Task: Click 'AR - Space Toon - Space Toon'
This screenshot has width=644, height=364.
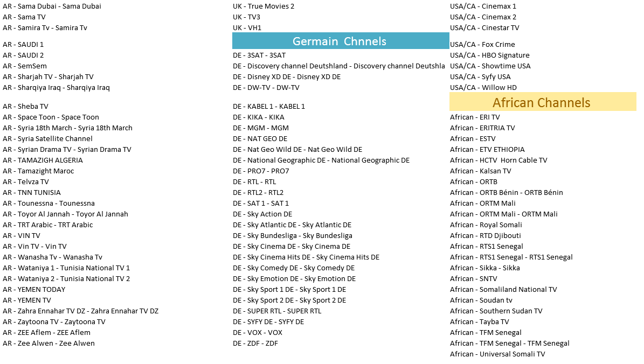Action: pos(51,117)
